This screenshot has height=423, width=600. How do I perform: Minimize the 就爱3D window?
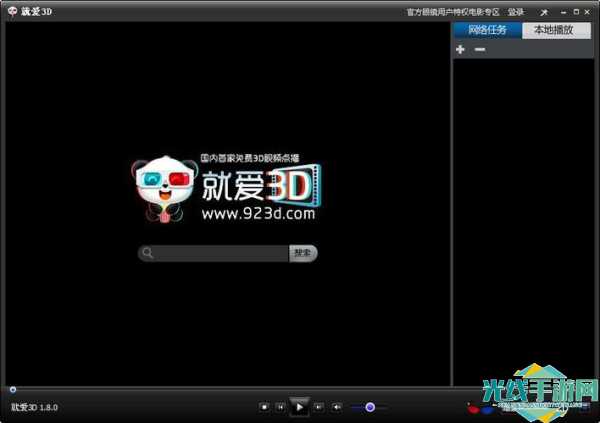tap(563, 13)
